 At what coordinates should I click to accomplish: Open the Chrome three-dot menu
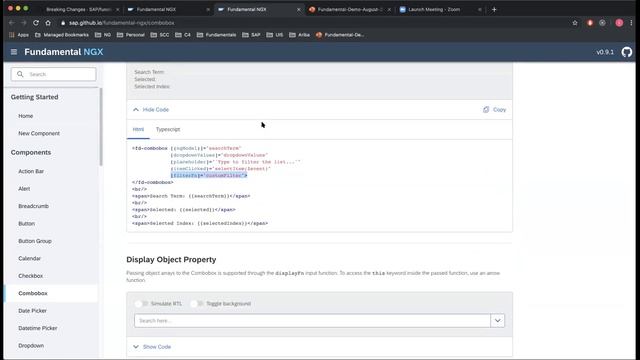tap(631, 23)
